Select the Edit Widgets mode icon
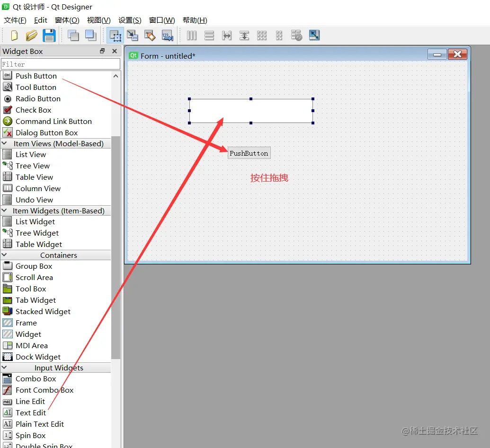The height and width of the screenshot is (448, 490). coord(116,35)
